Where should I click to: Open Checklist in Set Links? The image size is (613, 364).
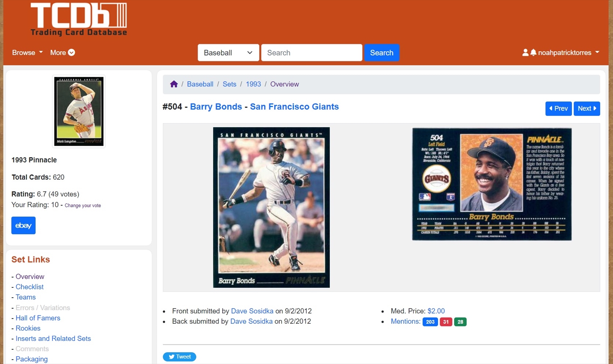click(x=30, y=287)
